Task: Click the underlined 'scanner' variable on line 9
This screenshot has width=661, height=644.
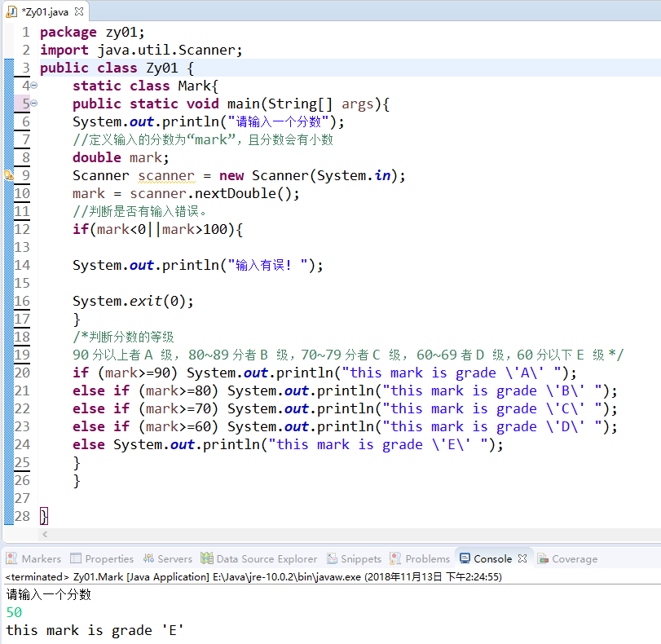Action: click(166, 175)
